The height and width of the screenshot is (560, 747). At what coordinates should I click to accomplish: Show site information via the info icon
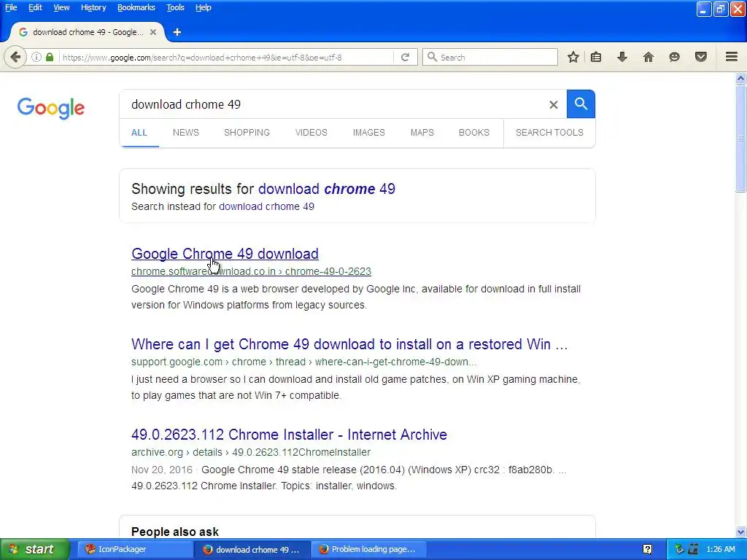[x=36, y=57]
